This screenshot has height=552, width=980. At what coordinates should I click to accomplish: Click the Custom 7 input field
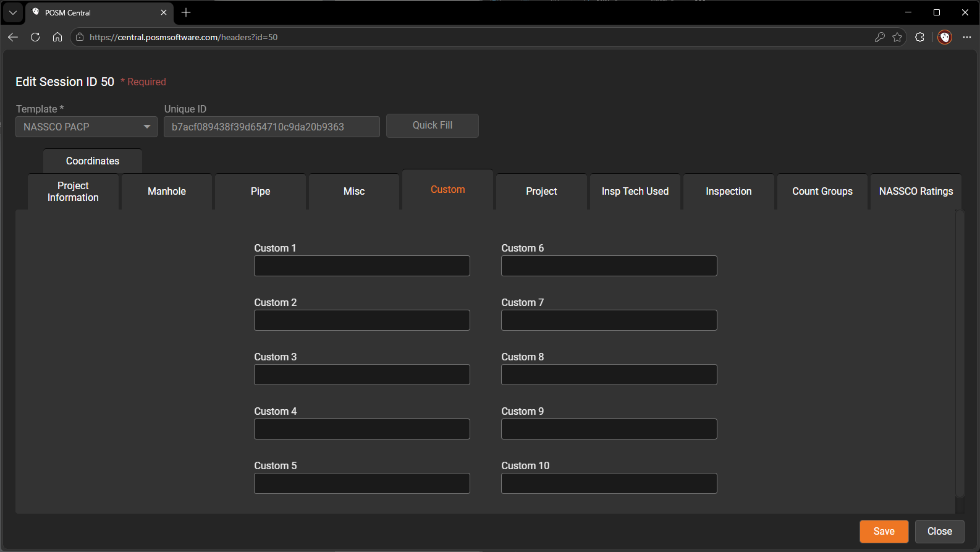pyautogui.click(x=609, y=320)
